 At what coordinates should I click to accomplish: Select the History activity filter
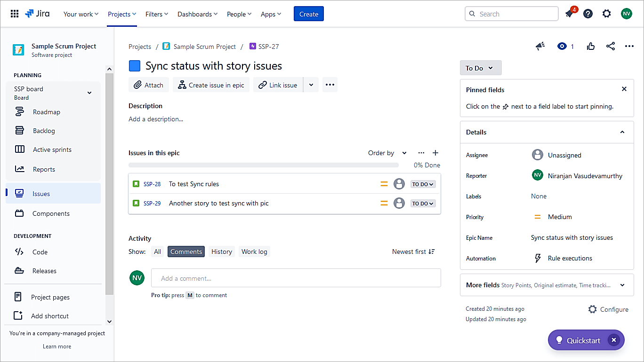pyautogui.click(x=222, y=252)
